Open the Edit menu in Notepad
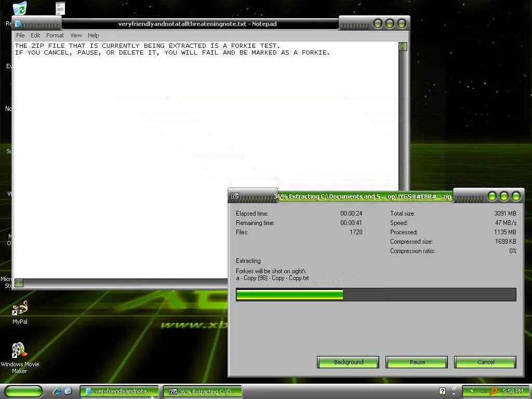 click(x=35, y=35)
